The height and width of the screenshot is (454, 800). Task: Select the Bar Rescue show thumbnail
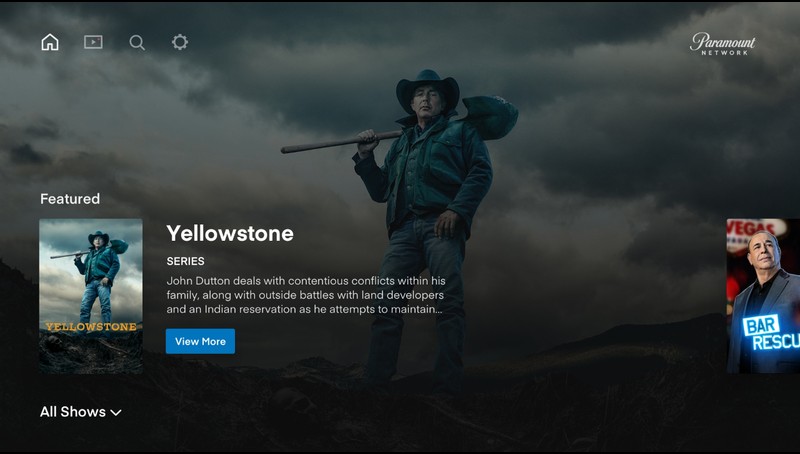[763, 296]
